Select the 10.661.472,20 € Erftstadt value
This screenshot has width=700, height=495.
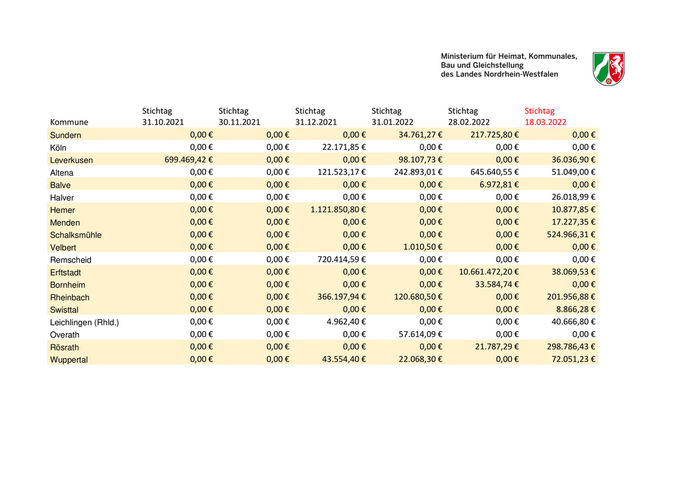488,272
